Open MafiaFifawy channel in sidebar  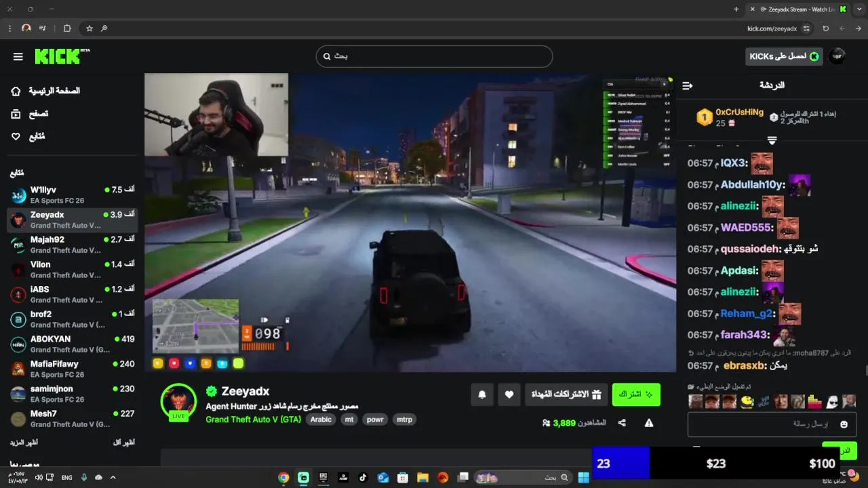72,369
